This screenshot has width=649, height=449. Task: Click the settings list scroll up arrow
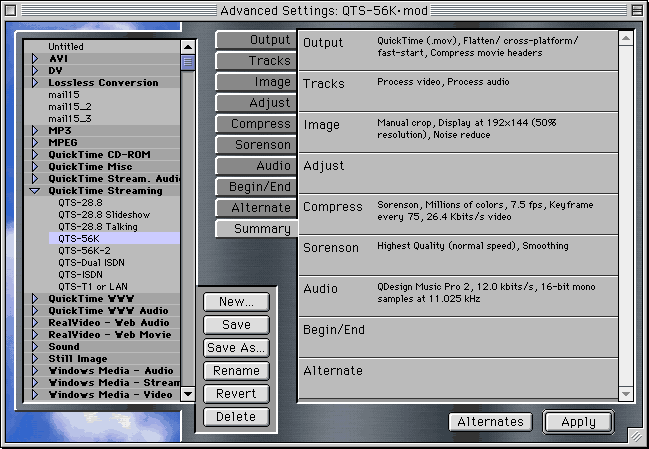click(188, 47)
